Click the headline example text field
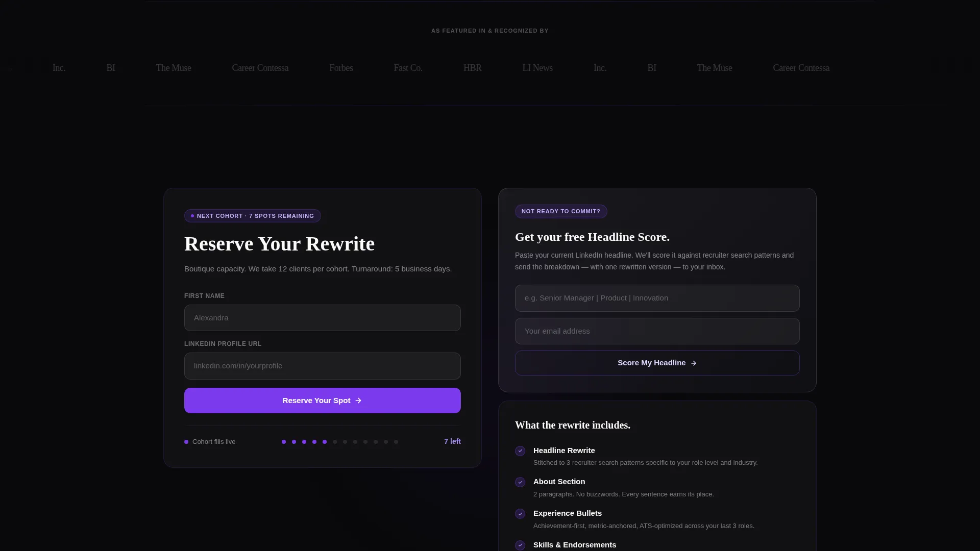Screen dimensions: 980x551 [657, 298]
